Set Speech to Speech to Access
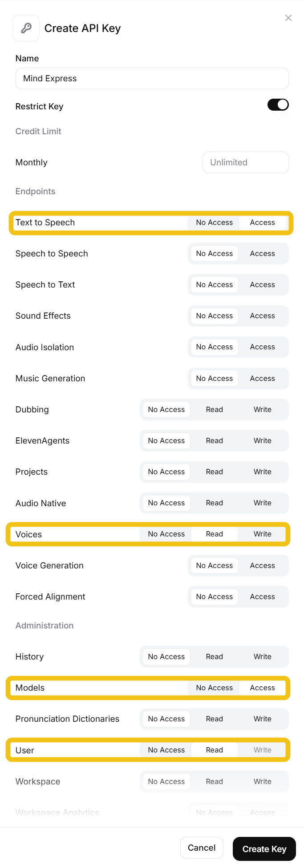This screenshot has height=868, width=304. (x=263, y=254)
